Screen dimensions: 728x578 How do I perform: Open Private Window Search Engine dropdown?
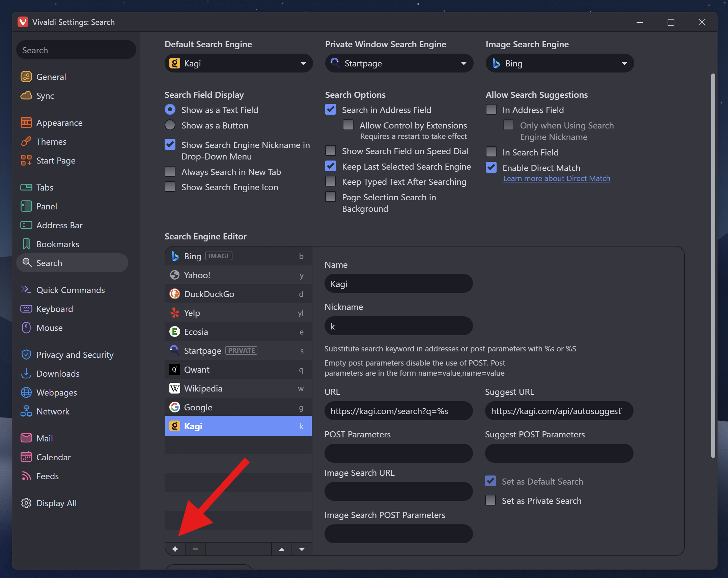coord(399,63)
